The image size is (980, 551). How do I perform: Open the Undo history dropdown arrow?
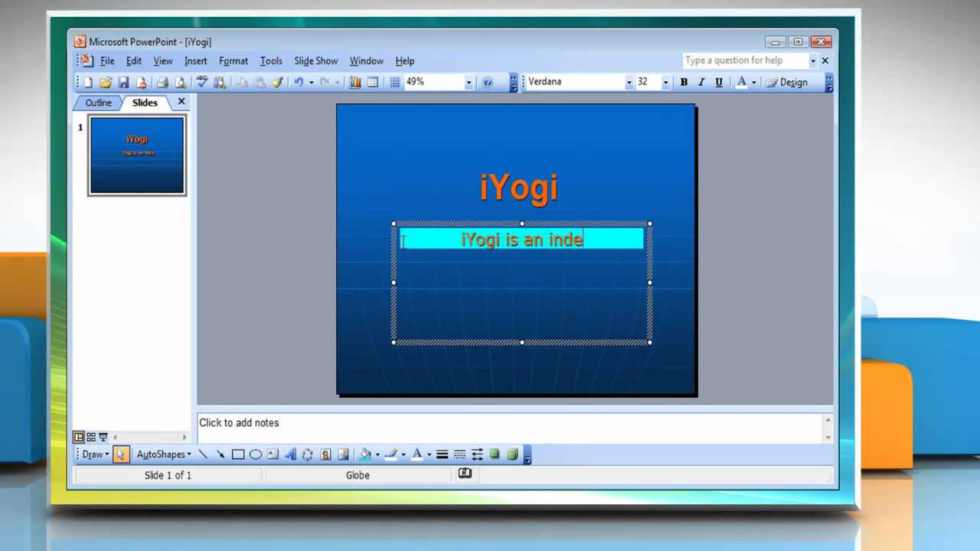coord(311,82)
